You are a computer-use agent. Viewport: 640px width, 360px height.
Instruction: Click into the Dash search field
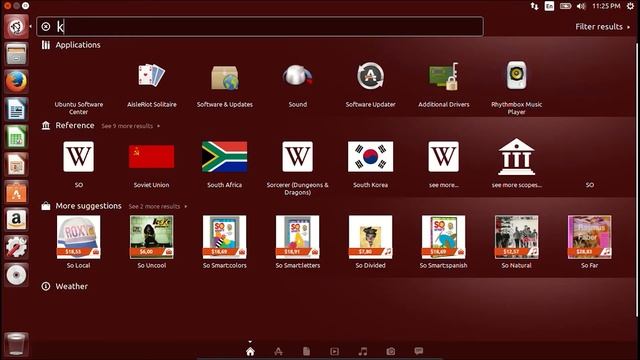pos(260,27)
